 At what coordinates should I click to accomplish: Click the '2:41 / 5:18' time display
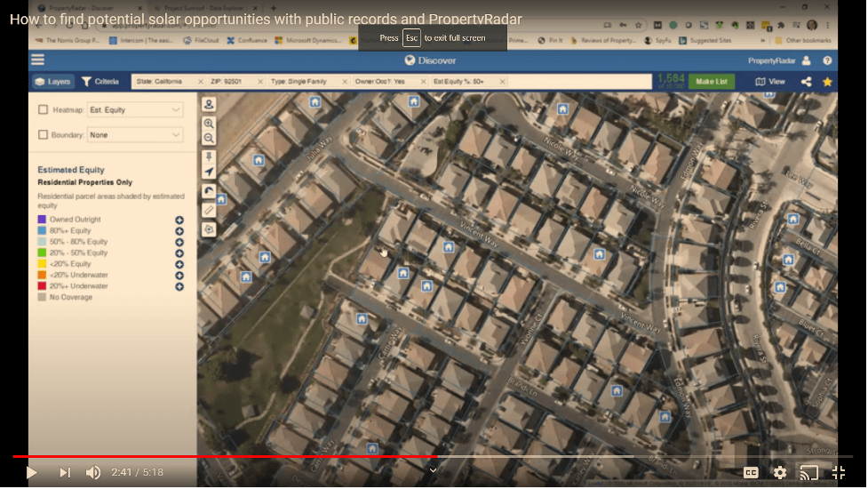[x=138, y=472]
